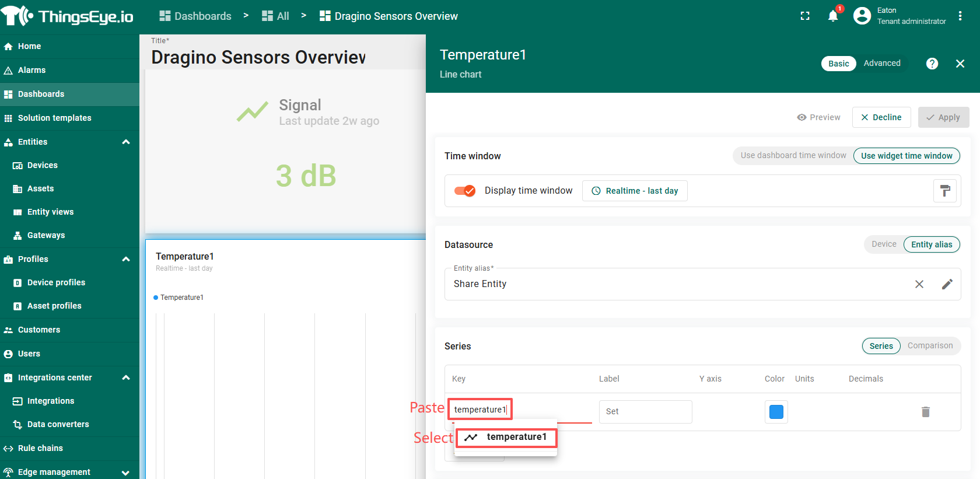Enter fullscreen mode with the expand icon

point(805,16)
